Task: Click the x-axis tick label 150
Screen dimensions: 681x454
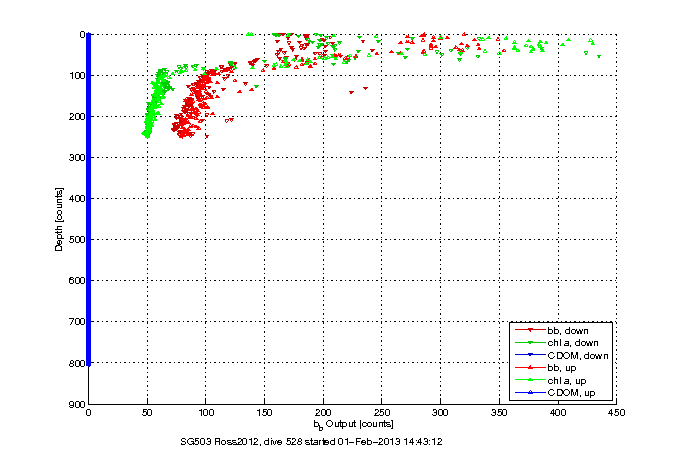Action: tap(264, 412)
